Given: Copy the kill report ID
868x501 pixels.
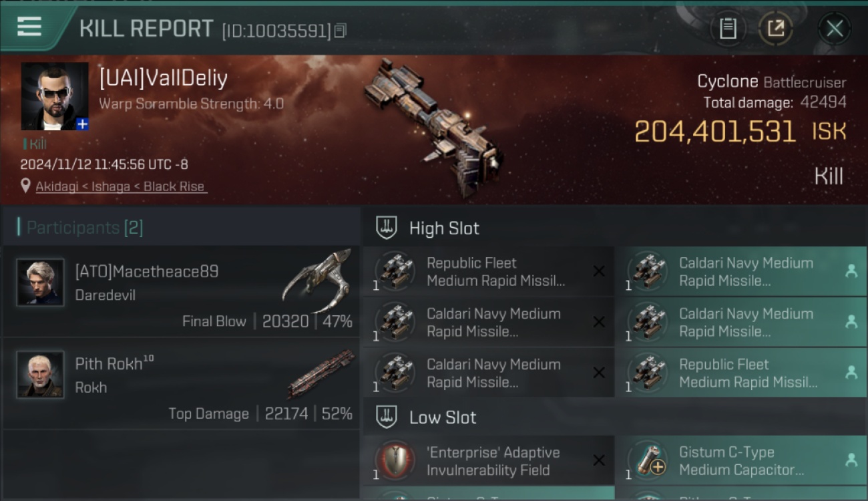Looking at the screenshot, I should 341,30.
